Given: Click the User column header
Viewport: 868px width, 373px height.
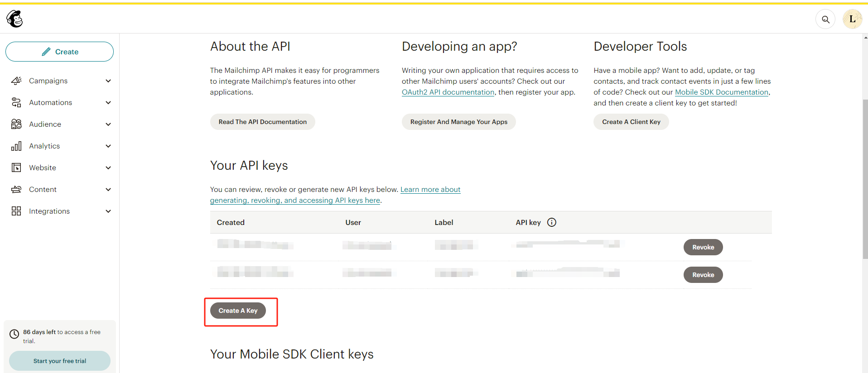Looking at the screenshot, I should tap(353, 222).
